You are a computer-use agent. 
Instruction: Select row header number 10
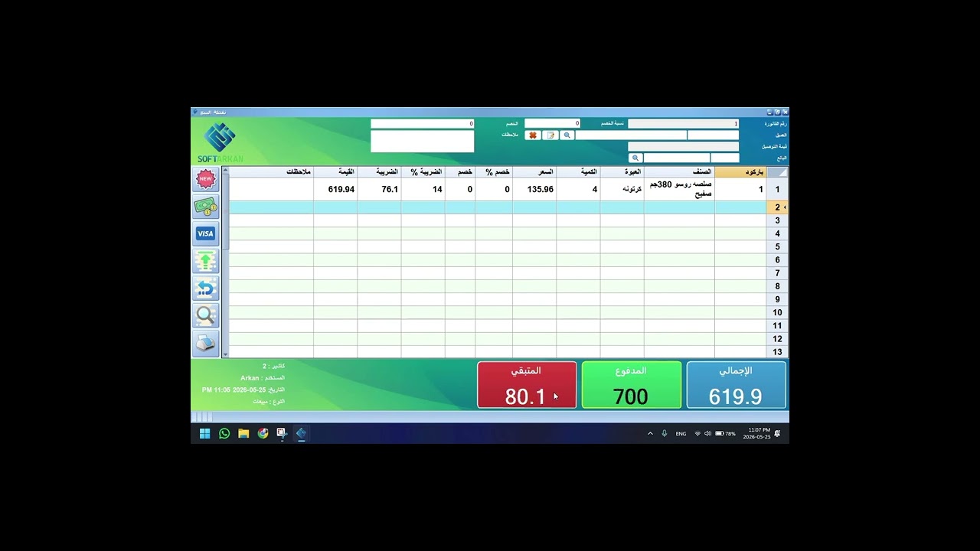point(777,312)
